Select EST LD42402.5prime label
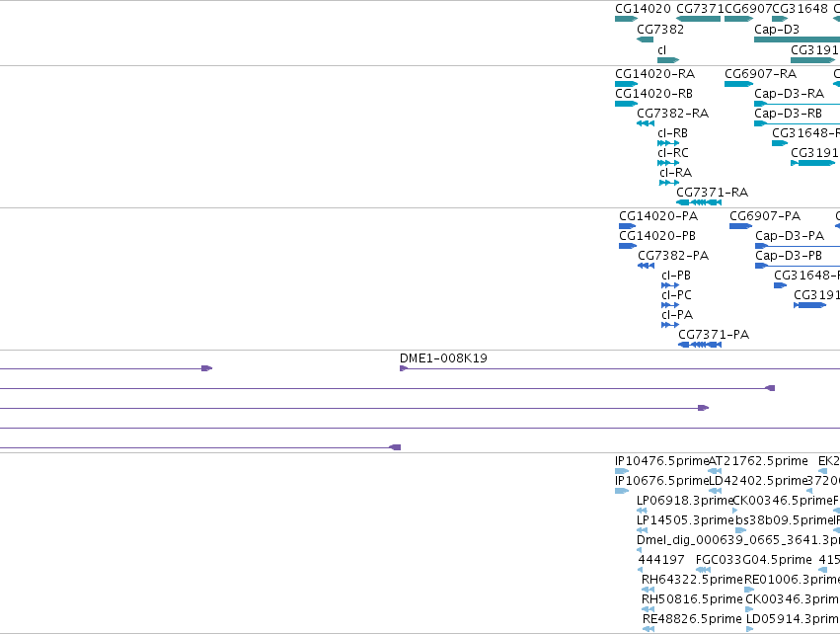This screenshot has width=840, height=634. (x=757, y=481)
